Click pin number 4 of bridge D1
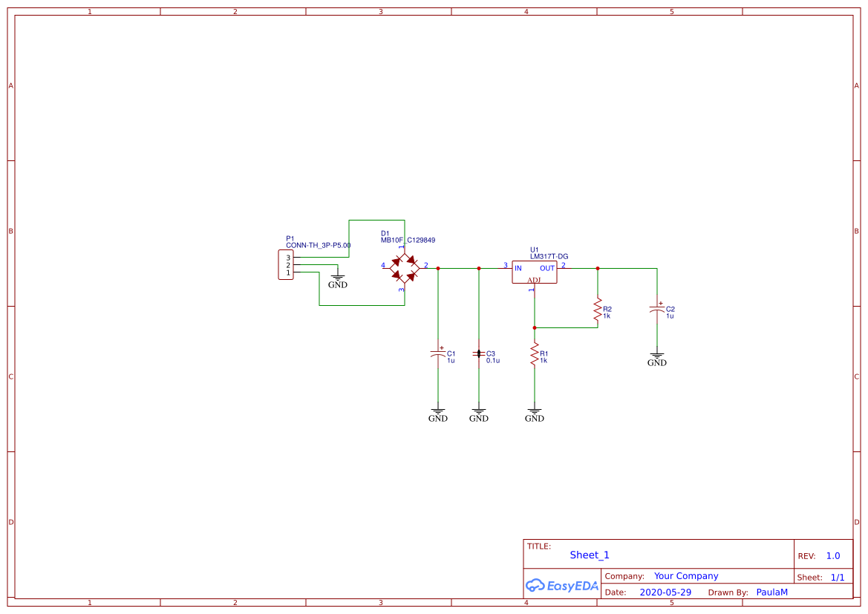 tap(383, 265)
